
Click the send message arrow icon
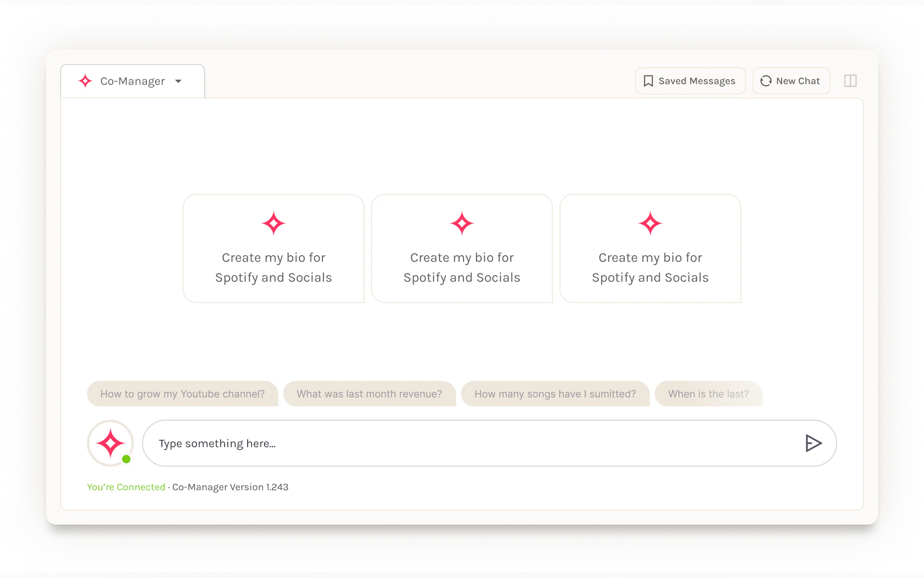click(x=813, y=443)
